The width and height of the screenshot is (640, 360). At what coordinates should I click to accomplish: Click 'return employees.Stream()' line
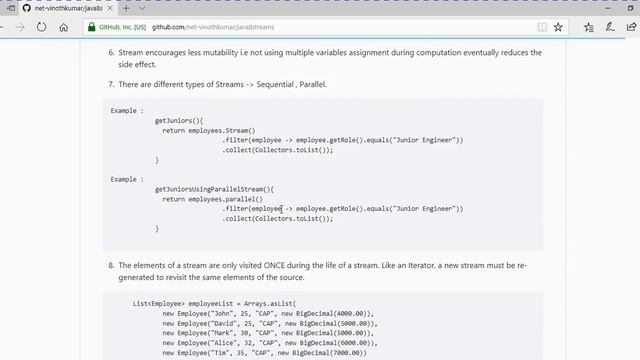(x=209, y=131)
